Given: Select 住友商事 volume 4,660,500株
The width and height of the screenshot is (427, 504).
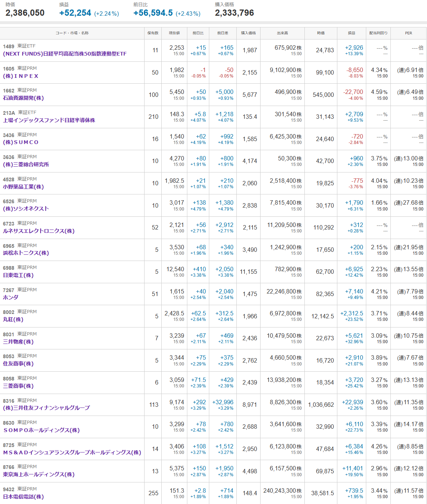Looking at the screenshot, I should [x=286, y=357].
